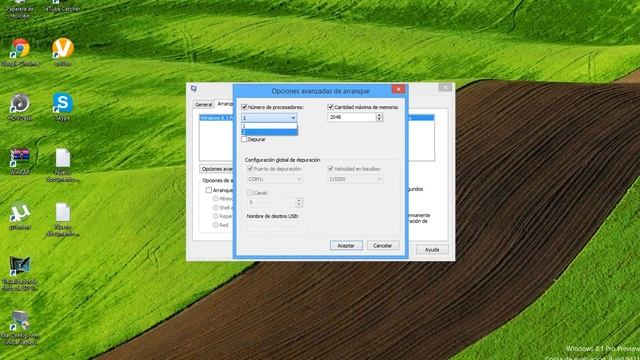Viewport: 640px width, 360px height.
Task: Uncheck Número de procesadores checkbox
Action: click(x=244, y=107)
